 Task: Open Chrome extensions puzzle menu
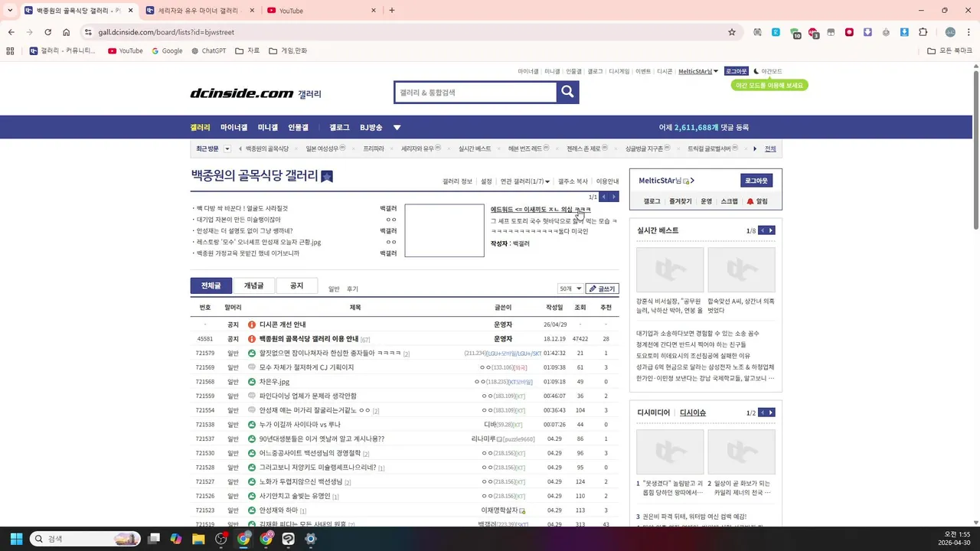click(923, 32)
